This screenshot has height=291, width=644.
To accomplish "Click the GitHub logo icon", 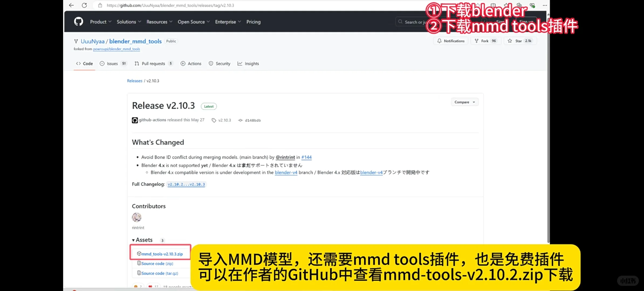I will pyautogui.click(x=78, y=22).
